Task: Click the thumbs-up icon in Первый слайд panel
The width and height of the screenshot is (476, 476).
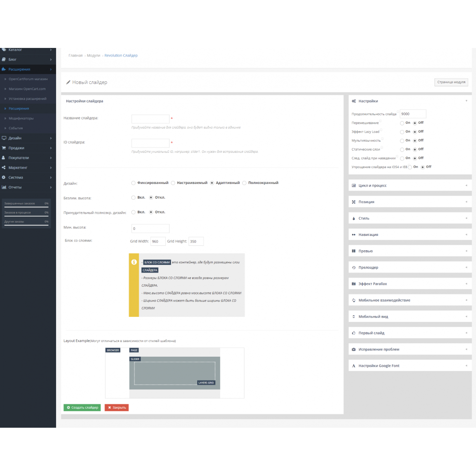Action: (354, 333)
